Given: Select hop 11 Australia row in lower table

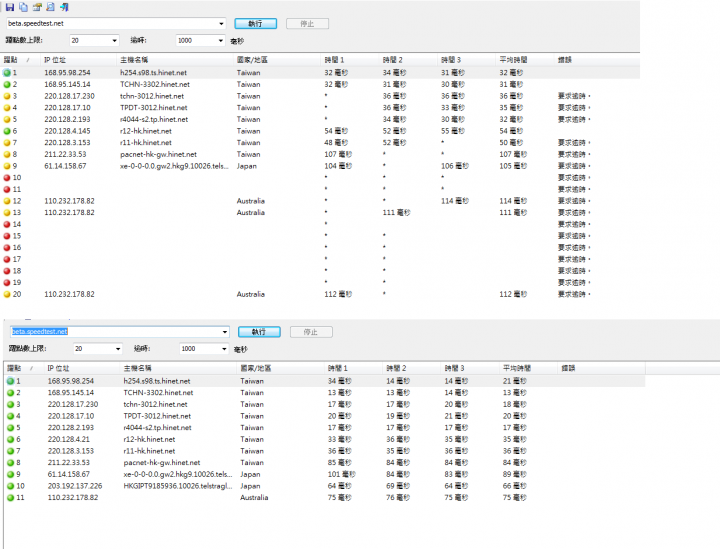Looking at the screenshot, I should (x=325, y=498).
